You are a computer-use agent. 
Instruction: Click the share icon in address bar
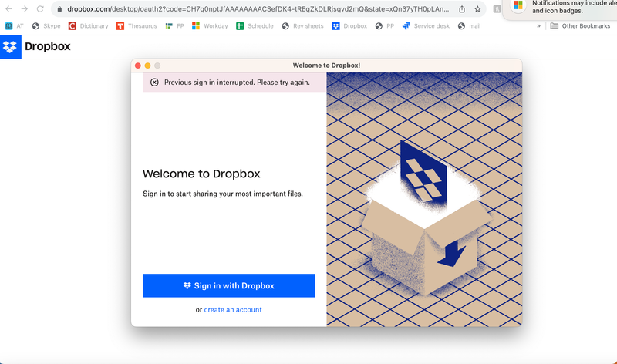click(x=462, y=9)
